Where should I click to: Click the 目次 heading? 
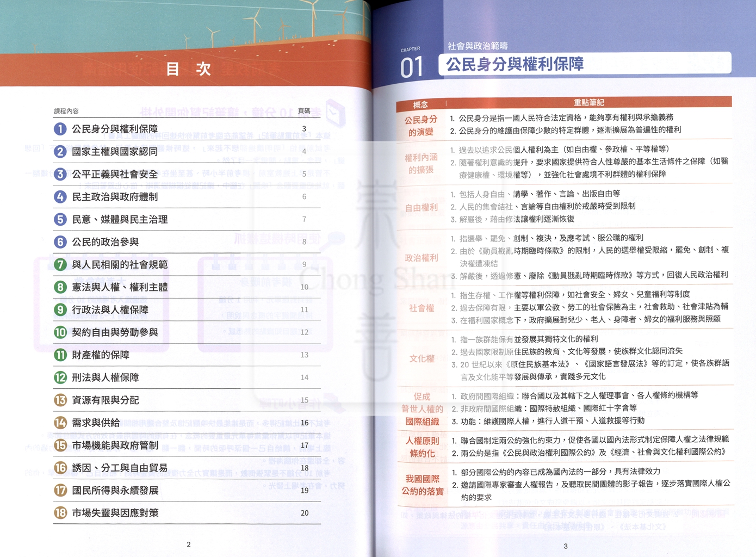tap(188, 69)
